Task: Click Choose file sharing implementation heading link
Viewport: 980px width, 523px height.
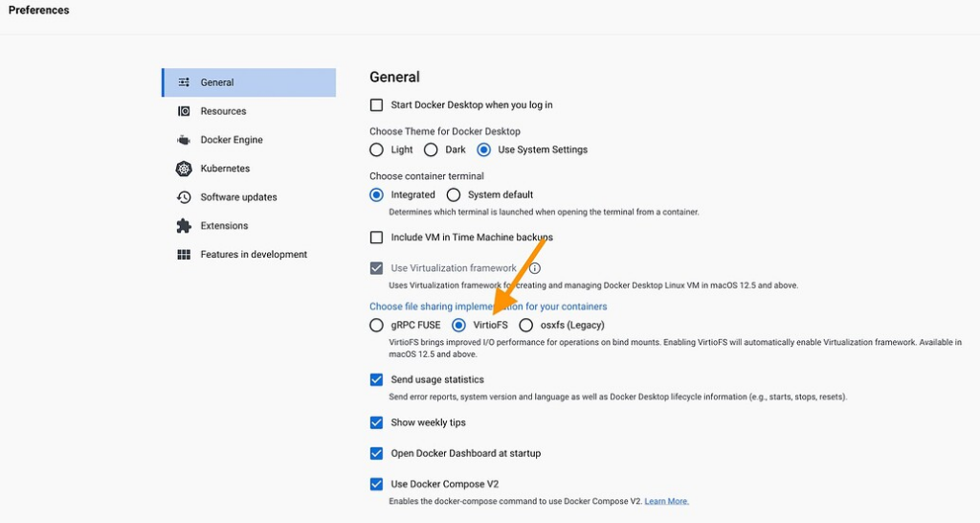Action: (x=488, y=307)
